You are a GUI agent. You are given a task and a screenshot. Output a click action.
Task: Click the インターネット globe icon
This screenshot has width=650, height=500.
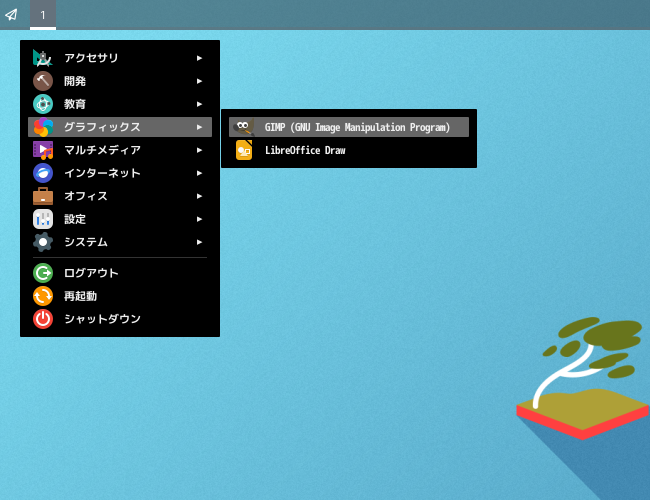point(43,173)
